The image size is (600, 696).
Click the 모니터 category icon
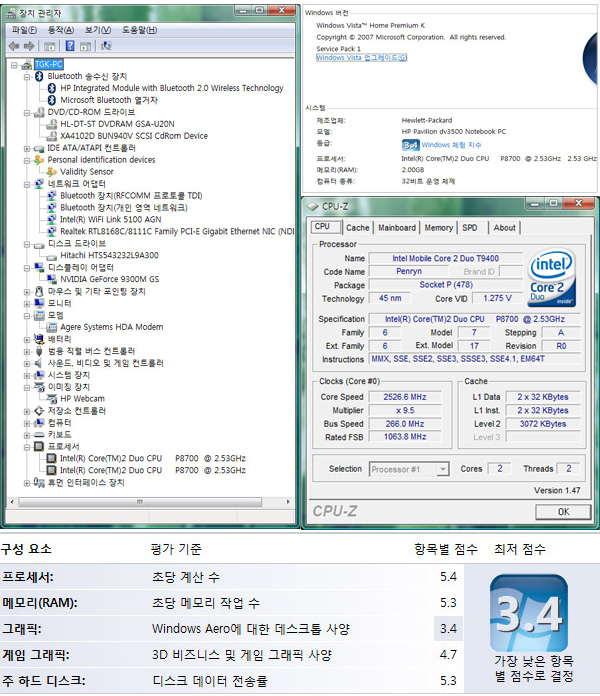click(x=39, y=303)
